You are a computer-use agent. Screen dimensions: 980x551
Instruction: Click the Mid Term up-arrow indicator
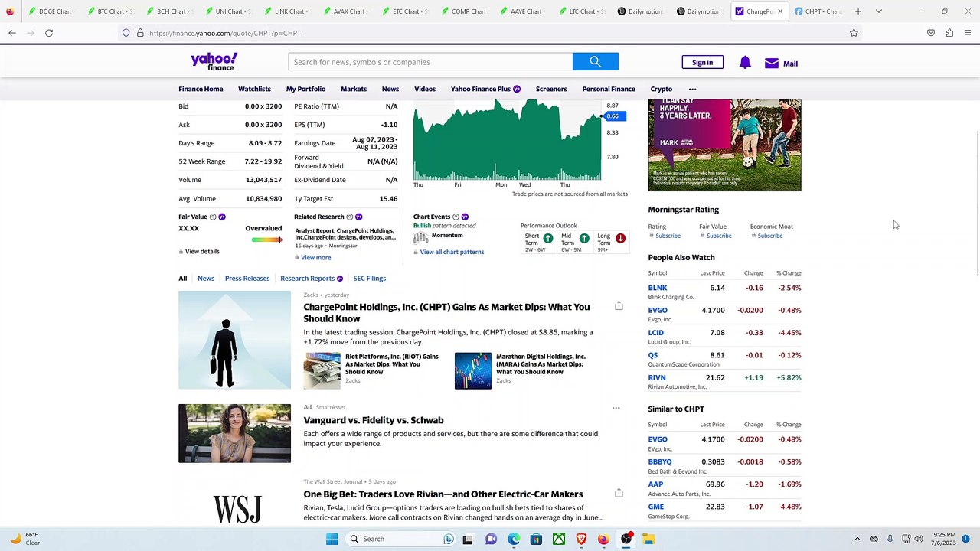click(x=584, y=239)
